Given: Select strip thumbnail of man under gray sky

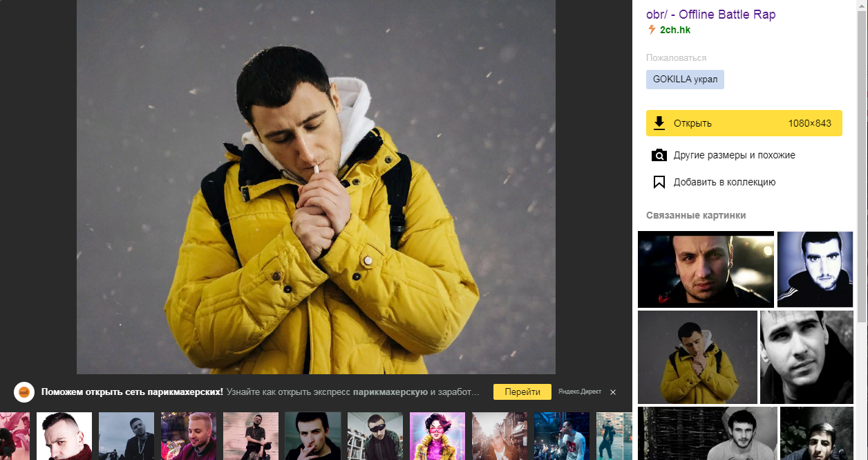Looking at the screenshot, I should click(126, 436).
